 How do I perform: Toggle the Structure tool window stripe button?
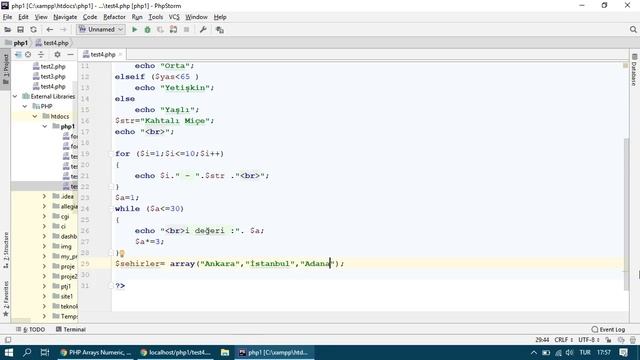click(5, 250)
